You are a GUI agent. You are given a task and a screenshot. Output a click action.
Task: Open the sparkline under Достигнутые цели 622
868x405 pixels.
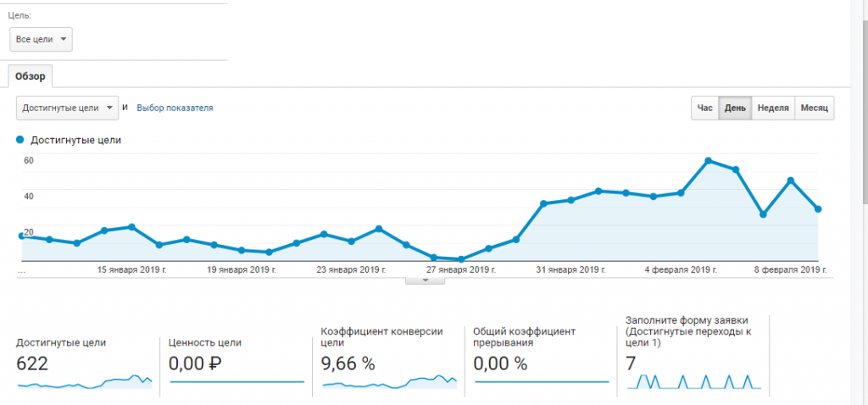(x=84, y=382)
